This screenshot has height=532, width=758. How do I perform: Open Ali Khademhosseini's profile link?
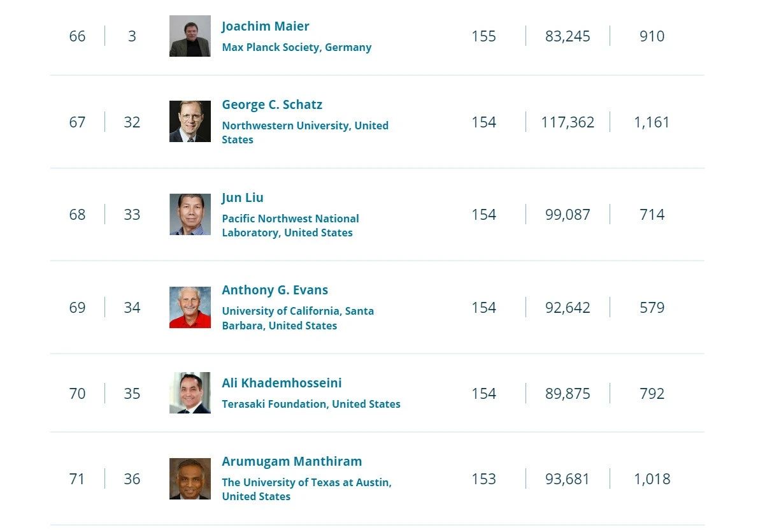(282, 383)
